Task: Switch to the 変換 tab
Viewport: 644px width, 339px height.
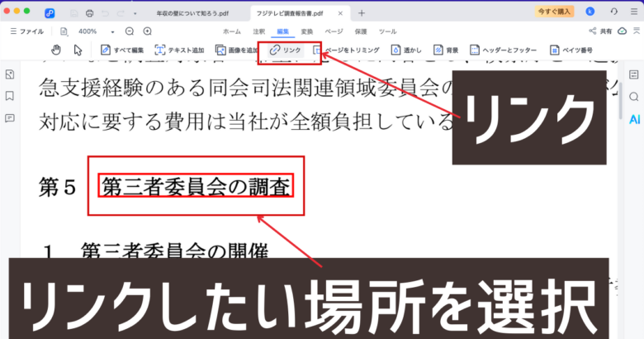Action: 307,31
